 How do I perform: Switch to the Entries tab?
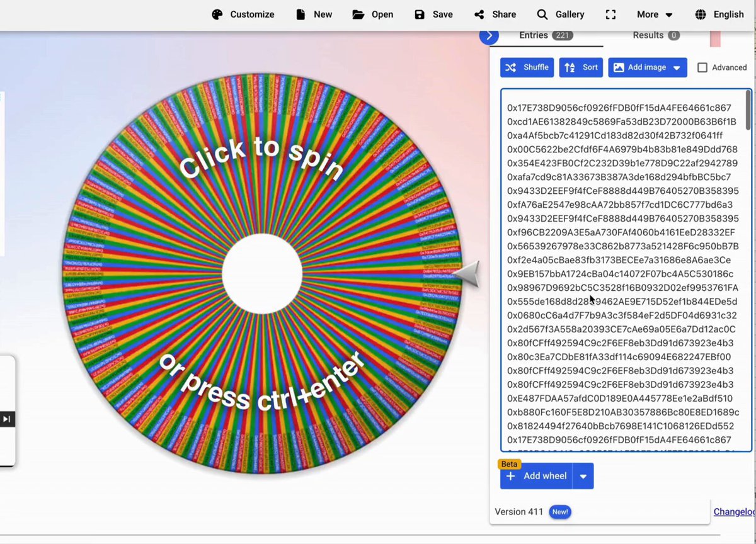546,36
